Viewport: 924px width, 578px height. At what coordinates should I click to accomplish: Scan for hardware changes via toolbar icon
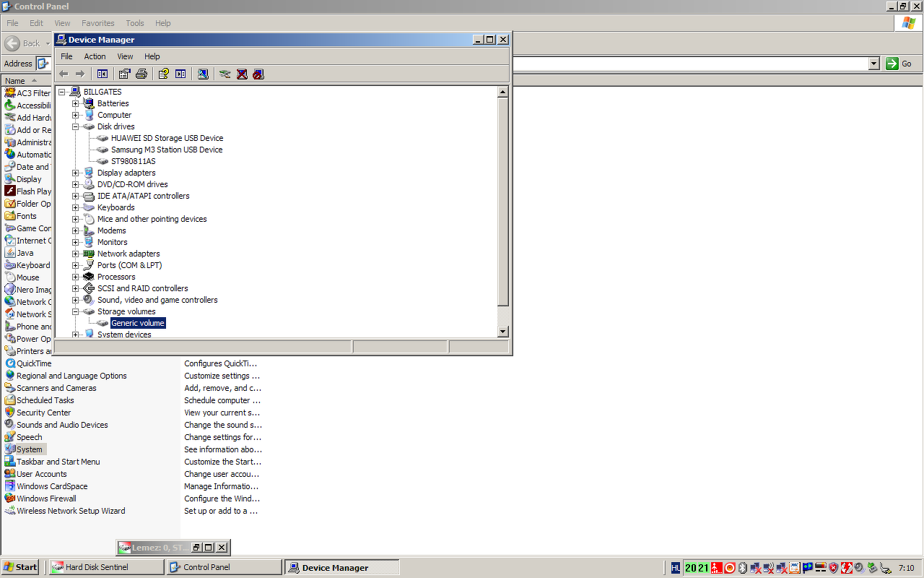click(x=203, y=74)
